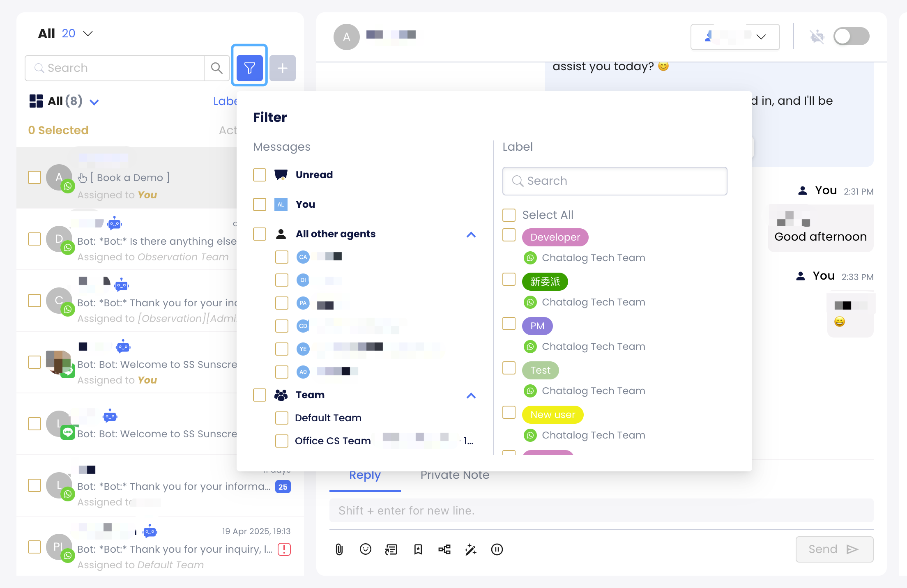Check the Default Team checkbox
Viewport: 907px width, 588px height.
(x=282, y=418)
